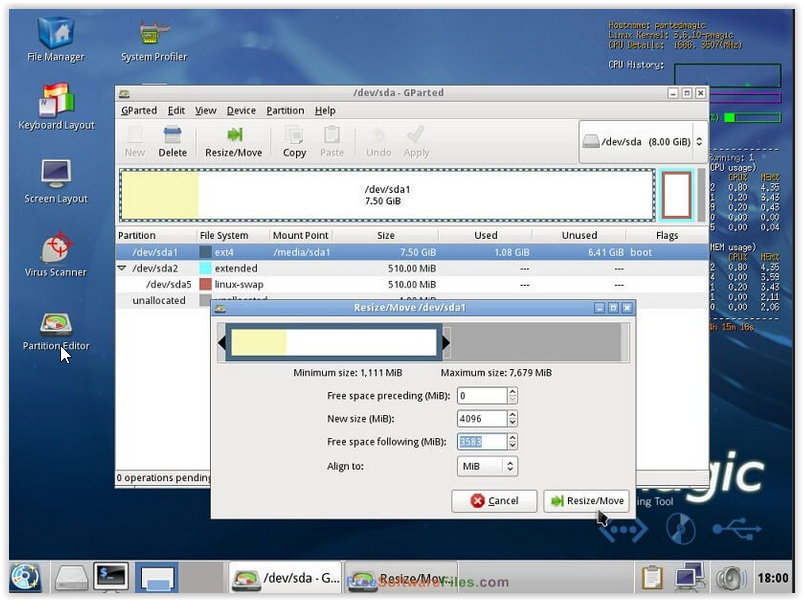Click the Flags column header
This screenshot has height=601, width=803.
tap(667, 235)
